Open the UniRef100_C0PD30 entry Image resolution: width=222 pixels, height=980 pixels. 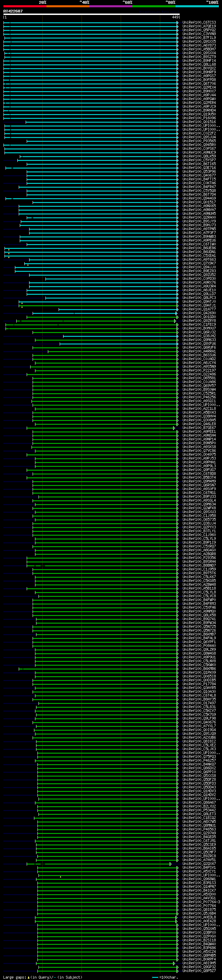[199, 279]
